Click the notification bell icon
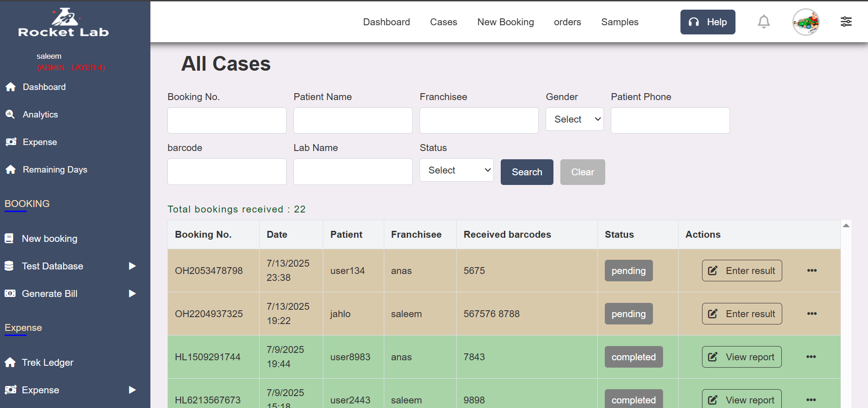The image size is (868, 408). (763, 22)
